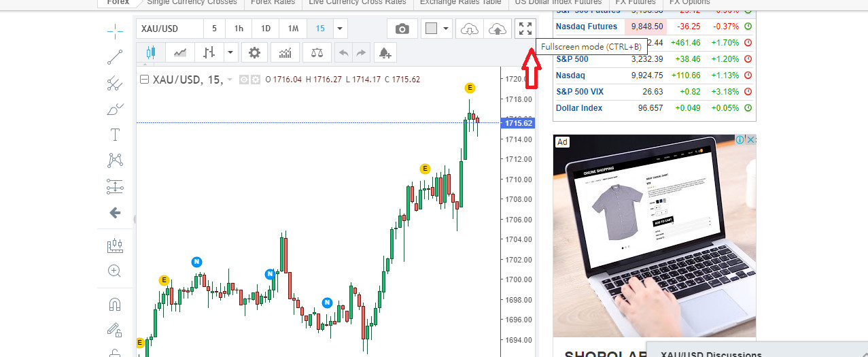868x357 pixels.
Task: Click the S&P 500 VIX clock icon
Action: point(748,92)
